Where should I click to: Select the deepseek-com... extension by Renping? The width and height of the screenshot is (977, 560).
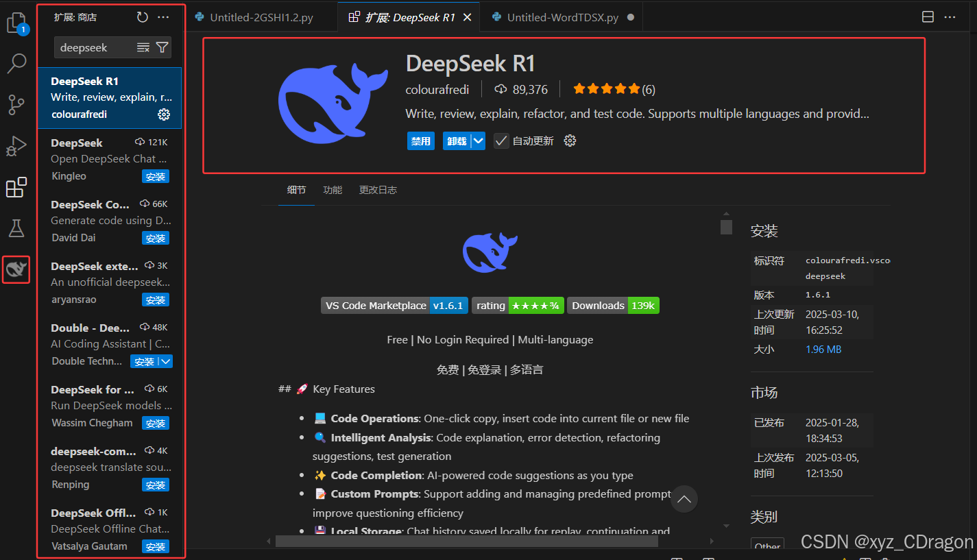point(110,468)
